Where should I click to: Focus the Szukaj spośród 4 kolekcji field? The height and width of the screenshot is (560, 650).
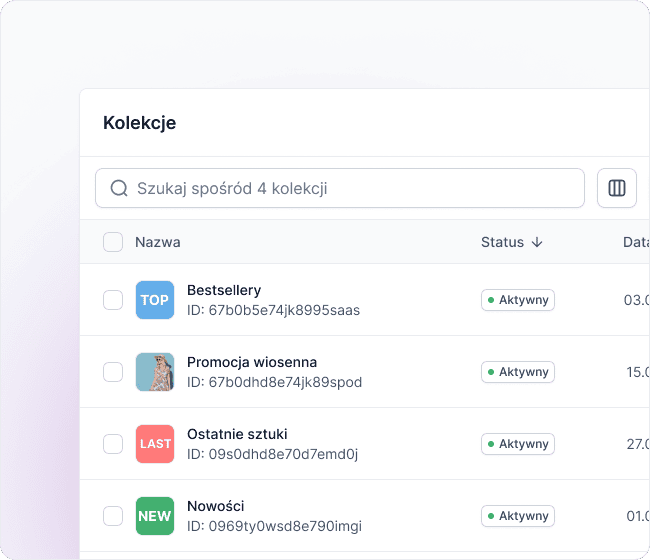click(x=340, y=188)
